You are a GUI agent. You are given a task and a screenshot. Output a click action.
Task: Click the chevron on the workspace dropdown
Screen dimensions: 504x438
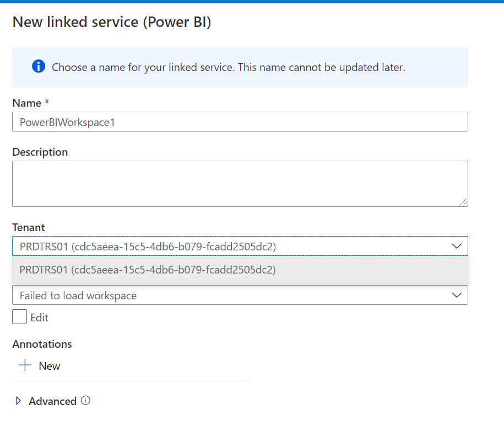pos(457,295)
